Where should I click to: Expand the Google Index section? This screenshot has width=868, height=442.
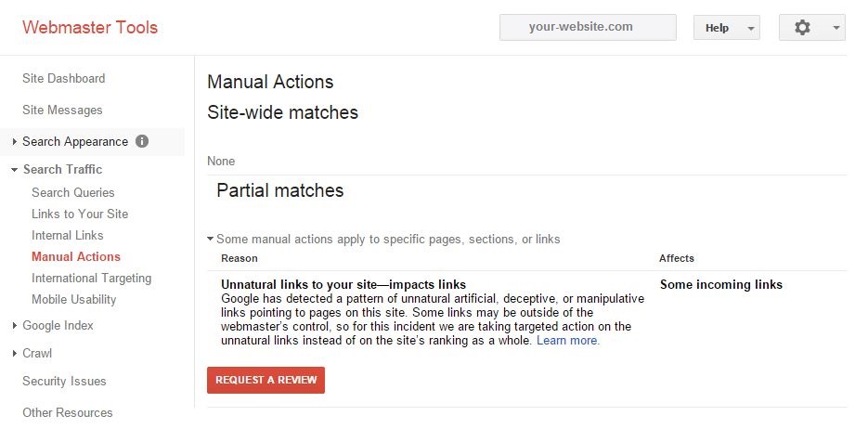coord(15,326)
